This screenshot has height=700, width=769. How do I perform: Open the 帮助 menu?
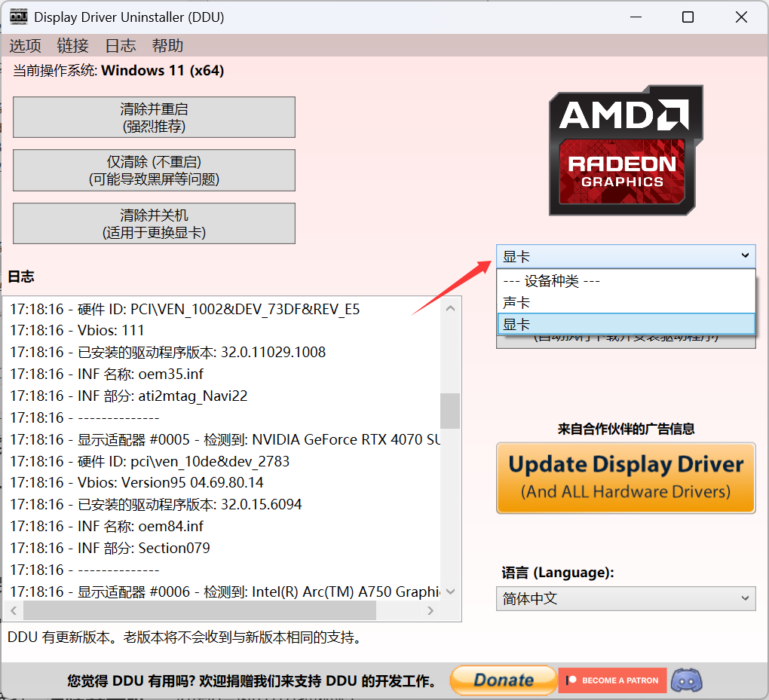(167, 46)
